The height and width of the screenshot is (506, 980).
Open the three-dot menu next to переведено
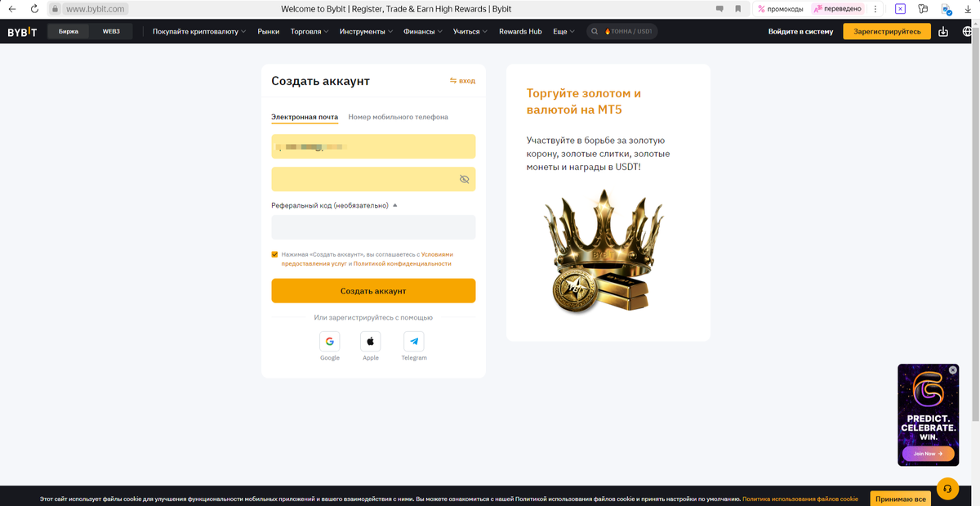click(x=875, y=9)
